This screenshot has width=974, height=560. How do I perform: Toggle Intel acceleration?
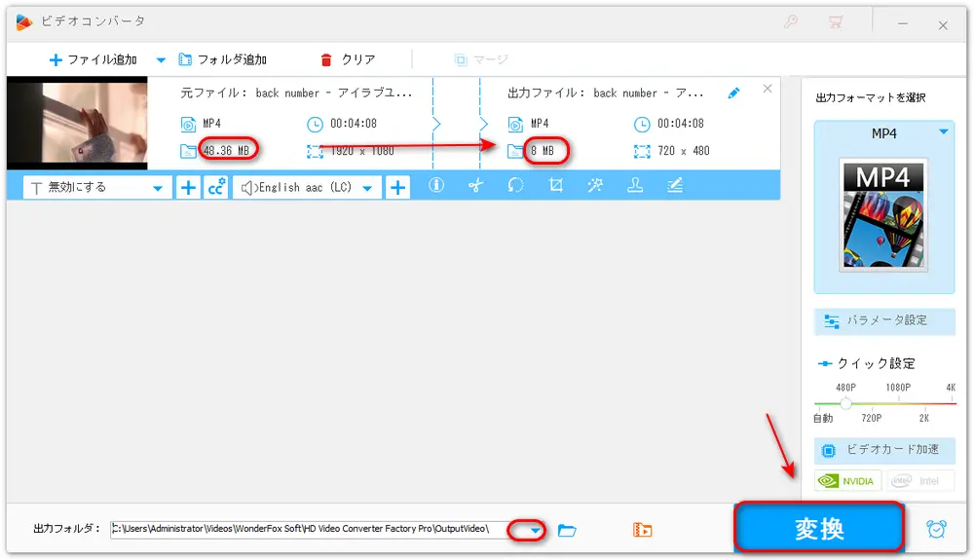coord(920,481)
